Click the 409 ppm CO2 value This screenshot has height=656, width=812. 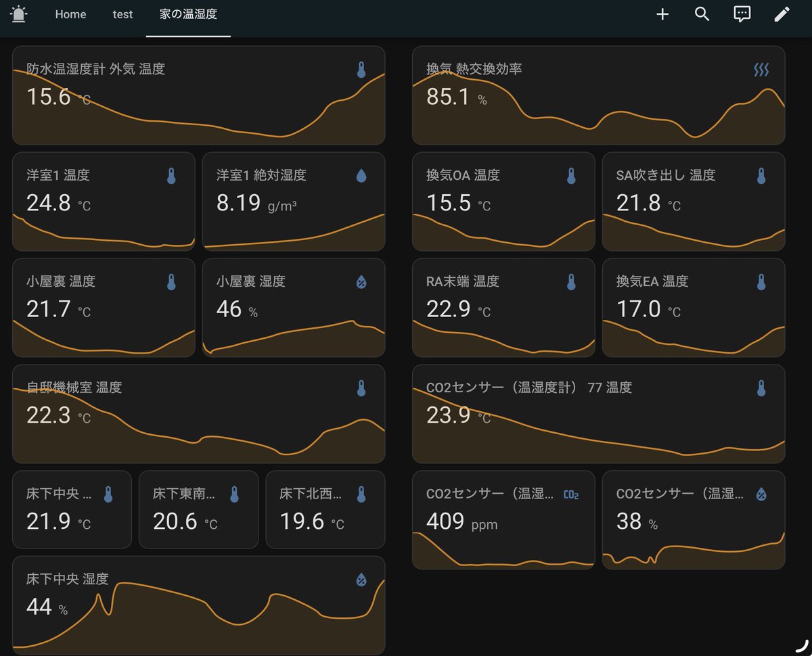point(461,521)
